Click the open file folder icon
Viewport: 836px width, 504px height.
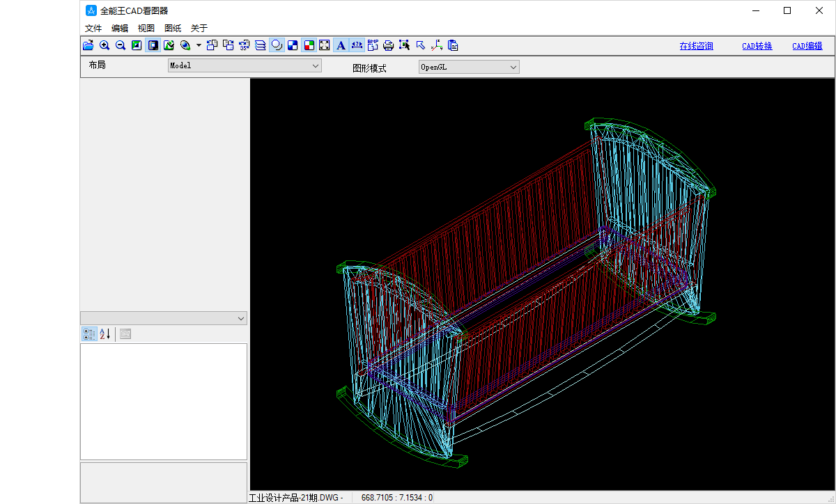point(88,46)
